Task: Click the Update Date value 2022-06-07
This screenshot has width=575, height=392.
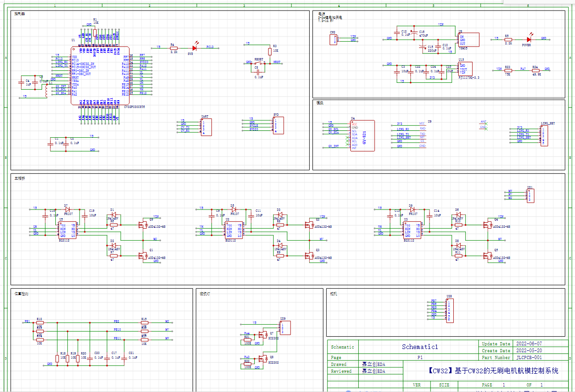Action: coord(529,344)
